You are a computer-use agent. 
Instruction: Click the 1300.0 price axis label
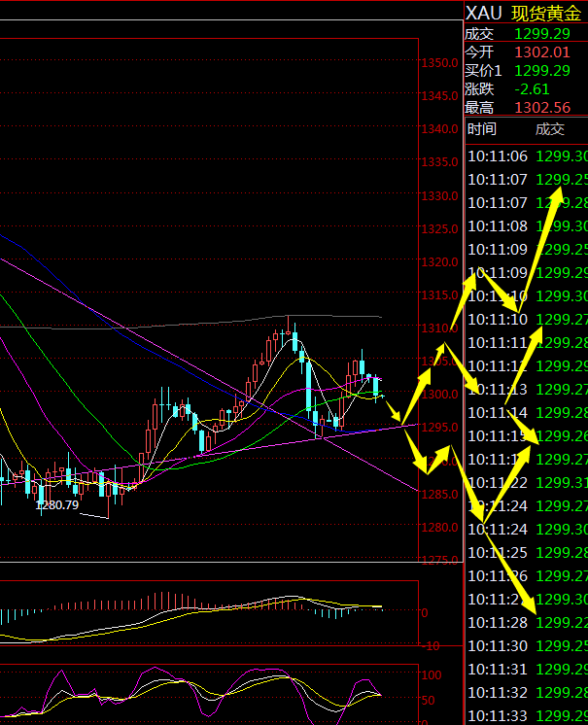439,395
